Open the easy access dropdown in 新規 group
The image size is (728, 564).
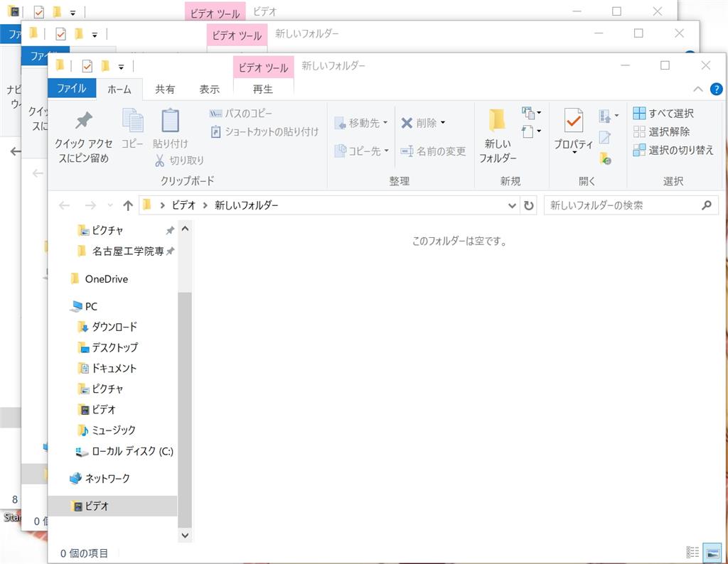point(532,131)
